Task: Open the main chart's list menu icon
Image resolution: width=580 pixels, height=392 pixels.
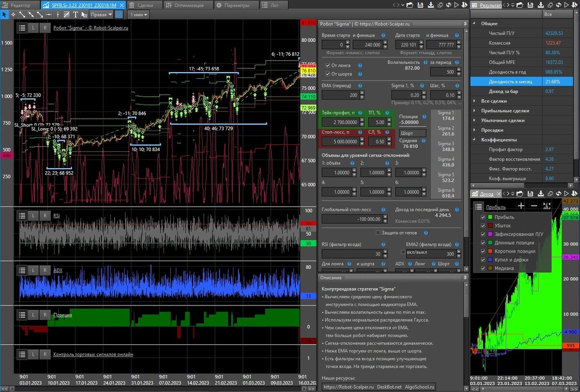Action: click(x=22, y=28)
